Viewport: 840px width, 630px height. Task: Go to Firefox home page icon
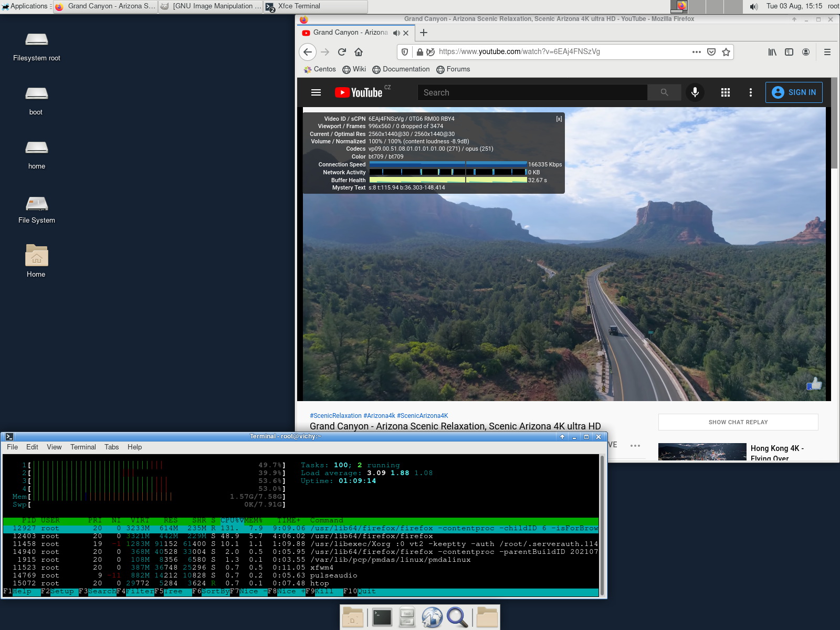pyautogui.click(x=359, y=52)
